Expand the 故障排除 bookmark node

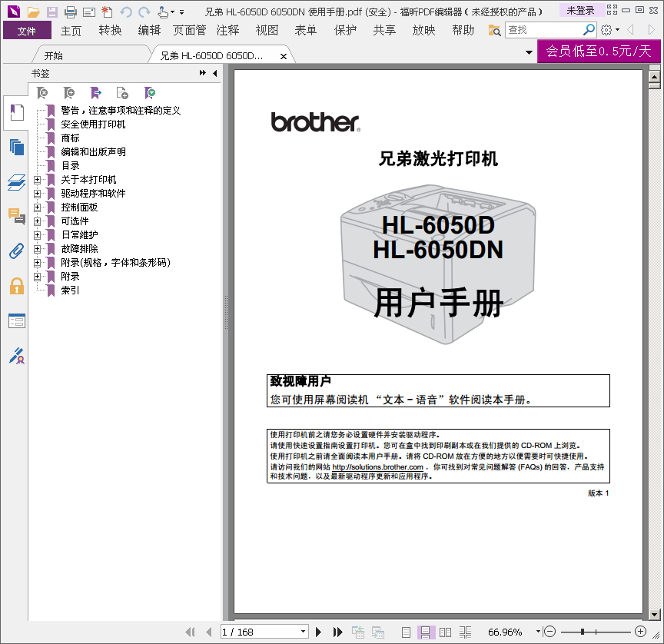click(x=37, y=249)
